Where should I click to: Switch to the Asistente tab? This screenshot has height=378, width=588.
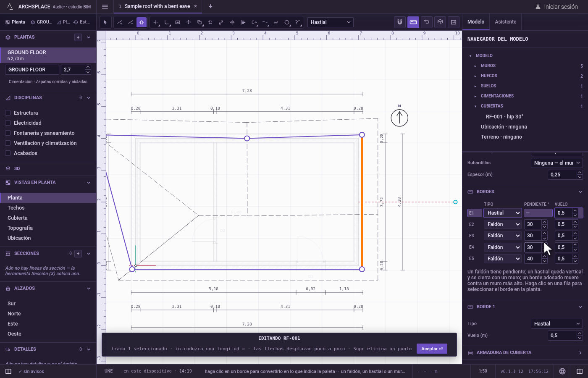[x=506, y=22]
